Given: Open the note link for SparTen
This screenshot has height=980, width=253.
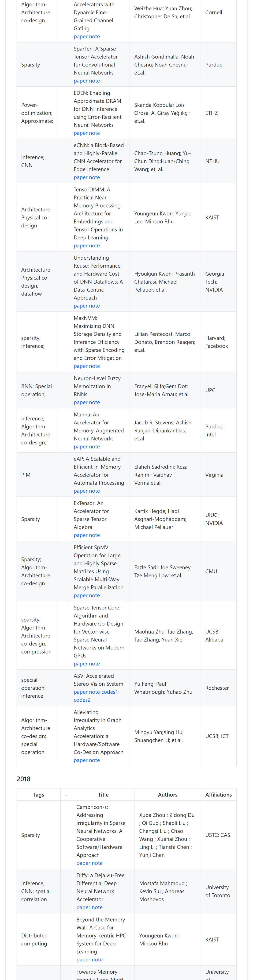Looking at the screenshot, I should (x=94, y=81).
